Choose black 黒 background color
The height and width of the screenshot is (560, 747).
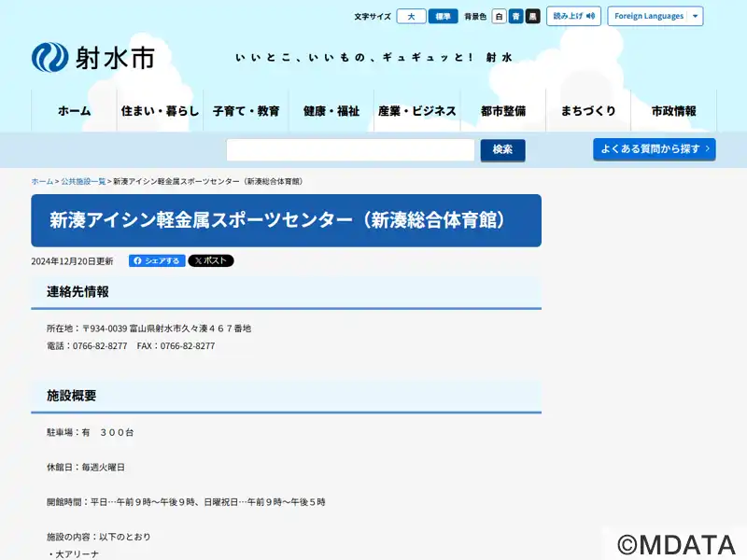pos(532,16)
